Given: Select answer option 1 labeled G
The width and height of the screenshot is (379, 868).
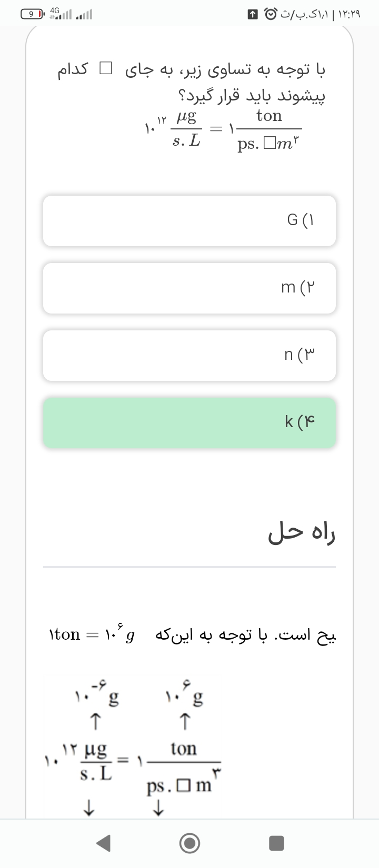Looking at the screenshot, I should [189, 220].
